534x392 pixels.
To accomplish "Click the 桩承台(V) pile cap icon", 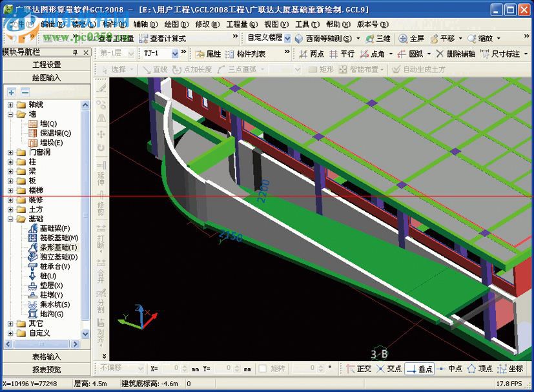I will (x=34, y=266).
